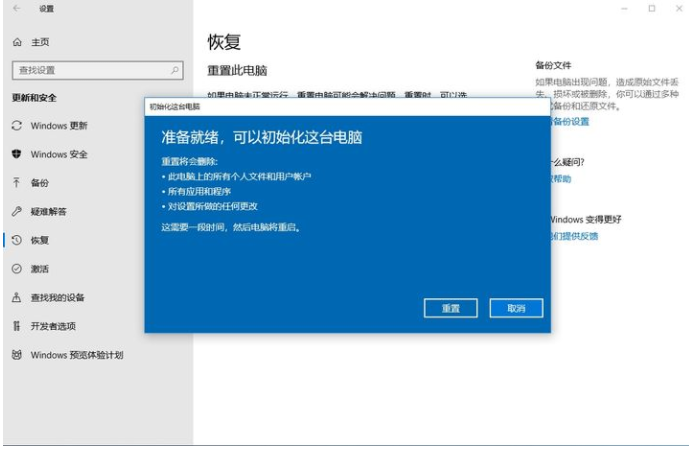This screenshot has height=449, width=689.
Task: Open 开发者选项 in the sidebar
Action: 53,326
